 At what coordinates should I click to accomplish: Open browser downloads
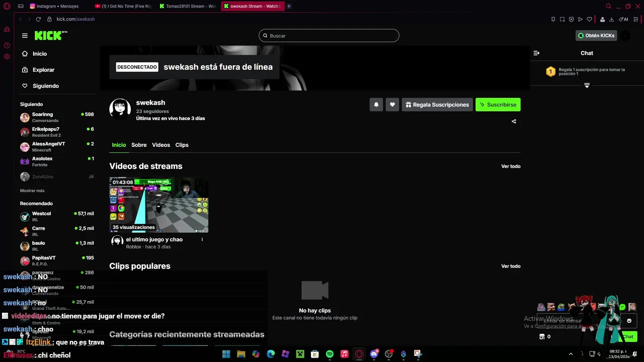[612, 19]
